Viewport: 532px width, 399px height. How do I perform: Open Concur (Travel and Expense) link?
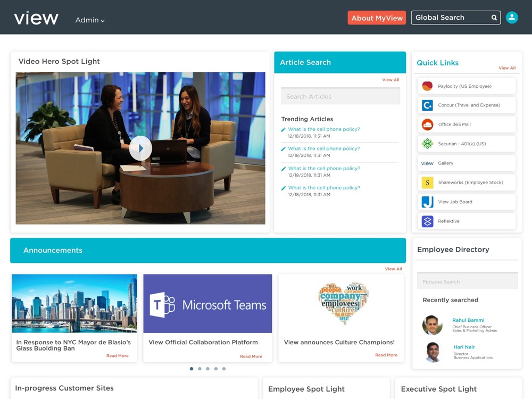click(x=467, y=105)
